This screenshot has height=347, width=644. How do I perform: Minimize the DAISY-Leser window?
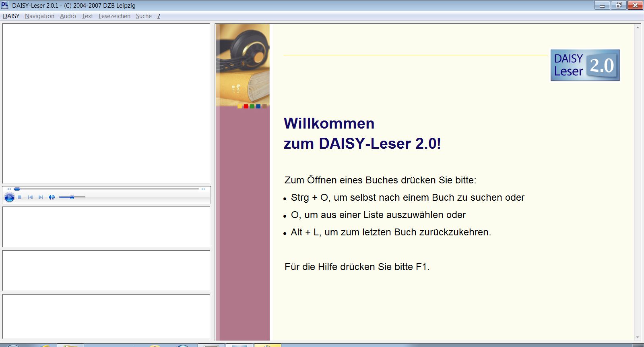tap(602, 5)
